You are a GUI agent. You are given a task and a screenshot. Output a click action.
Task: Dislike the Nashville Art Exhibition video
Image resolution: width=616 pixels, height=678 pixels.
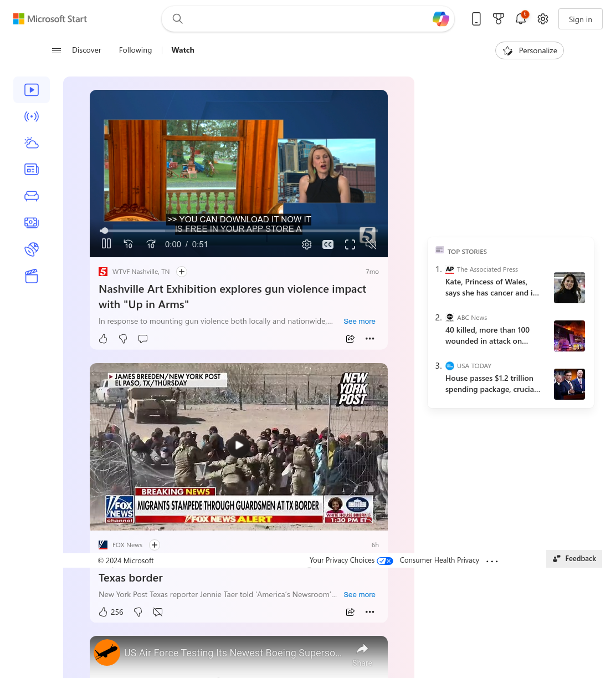(123, 339)
